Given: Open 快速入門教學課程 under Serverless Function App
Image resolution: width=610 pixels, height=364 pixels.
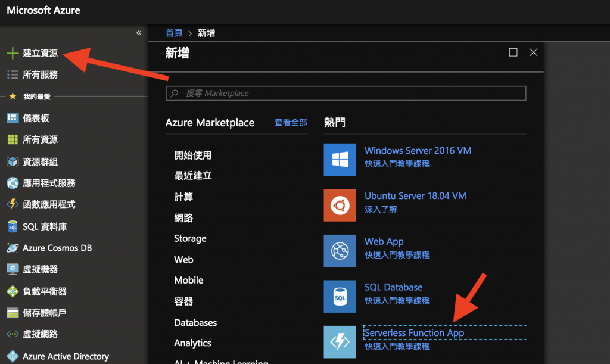Looking at the screenshot, I should tap(397, 347).
